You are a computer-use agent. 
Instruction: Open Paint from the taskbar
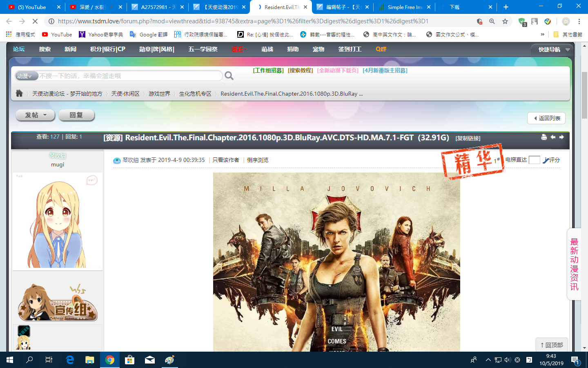(169, 360)
